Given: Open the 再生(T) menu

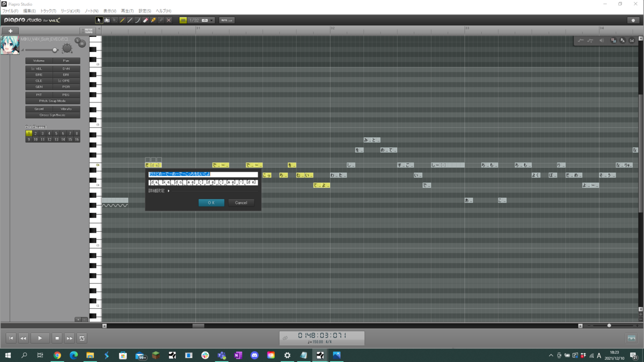Looking at the screenshot, I should (127, 11).
